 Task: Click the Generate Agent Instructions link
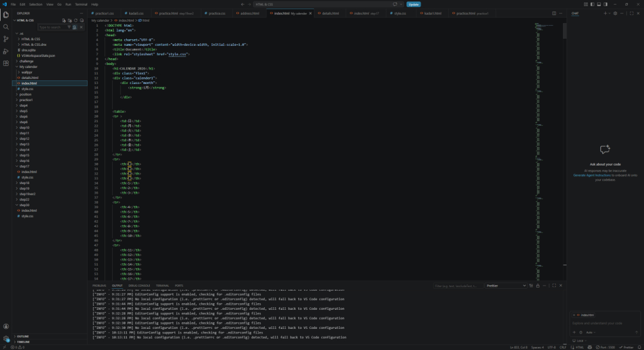[591, 175]
